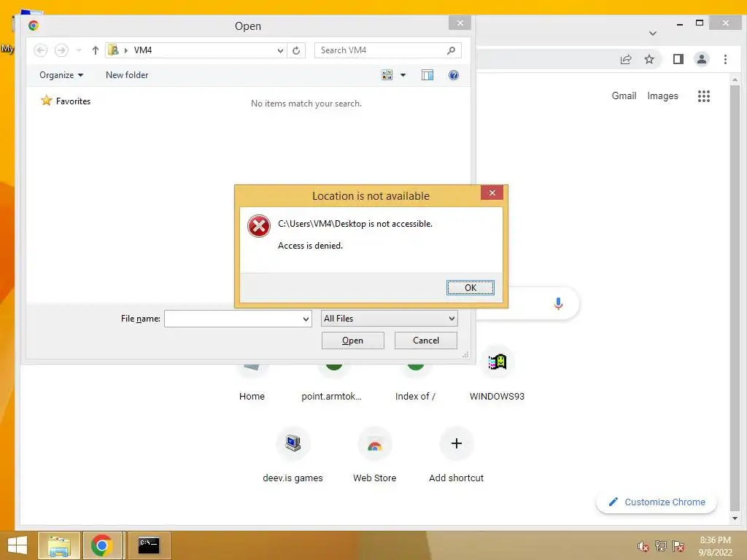The image size is (747, 560).
Task: Open the Chrome profile avatar
Action: 701,59
